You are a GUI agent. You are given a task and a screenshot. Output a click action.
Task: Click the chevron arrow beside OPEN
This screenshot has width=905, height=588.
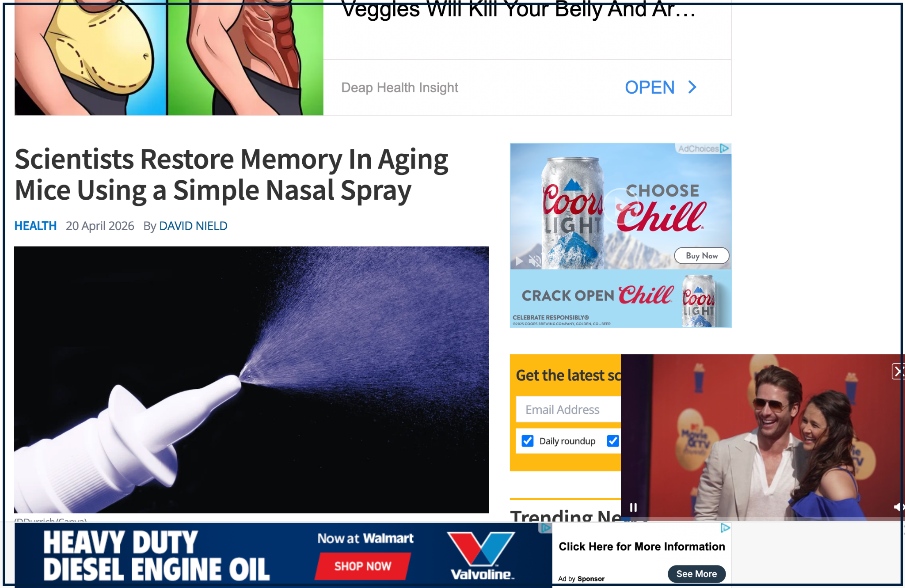(692, 87)
